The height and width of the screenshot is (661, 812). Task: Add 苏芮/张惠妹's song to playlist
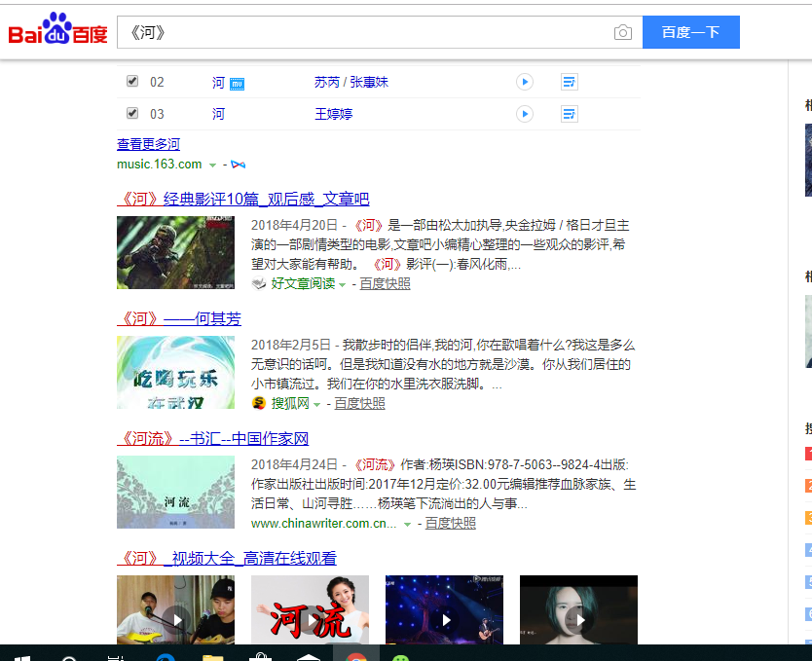point(569,82)
